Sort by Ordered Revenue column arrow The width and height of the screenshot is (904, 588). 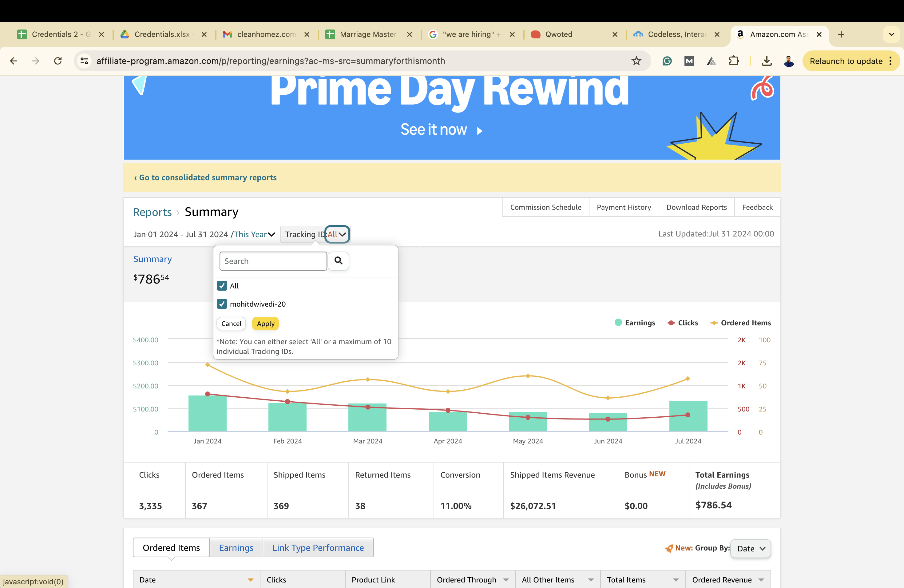(x=761, y=580)
